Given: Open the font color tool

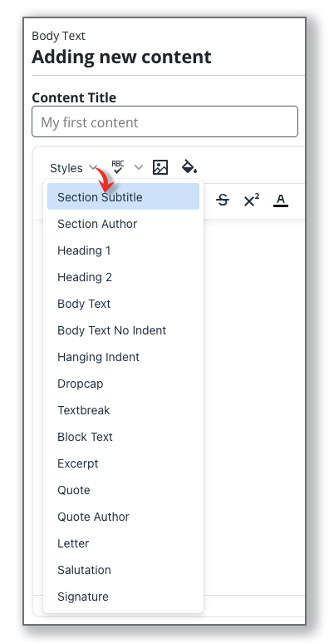Looking at the screenshot, I should 281,201.
